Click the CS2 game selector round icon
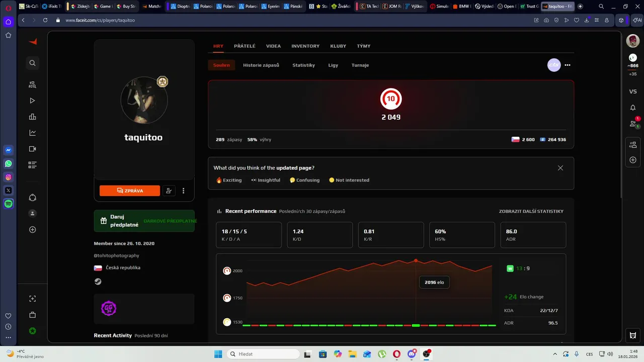 pos(554,65)
